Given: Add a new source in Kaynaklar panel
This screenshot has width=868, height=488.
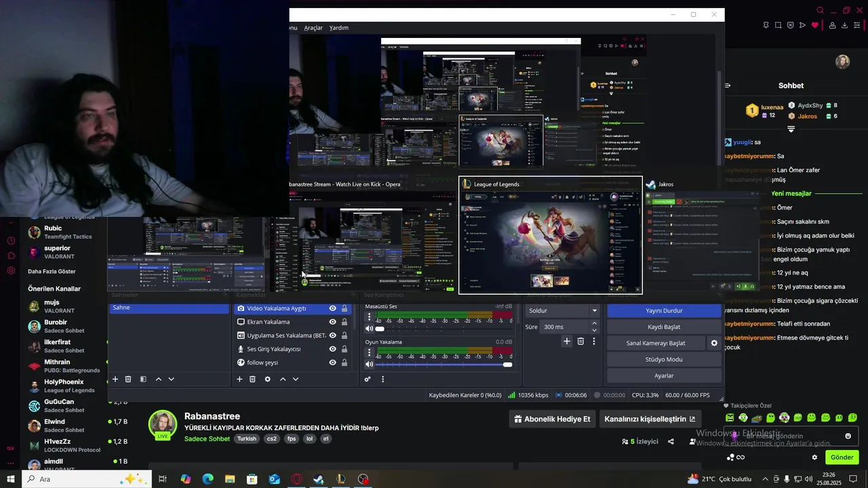Looking at the screenshot, I should point(239,380).
